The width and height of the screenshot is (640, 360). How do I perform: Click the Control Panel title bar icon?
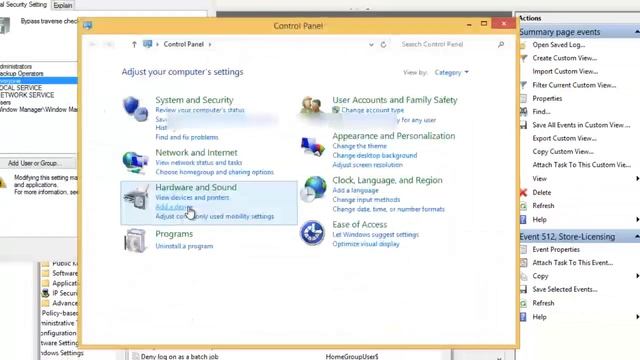pyautogui.click(x=87, y=25)
